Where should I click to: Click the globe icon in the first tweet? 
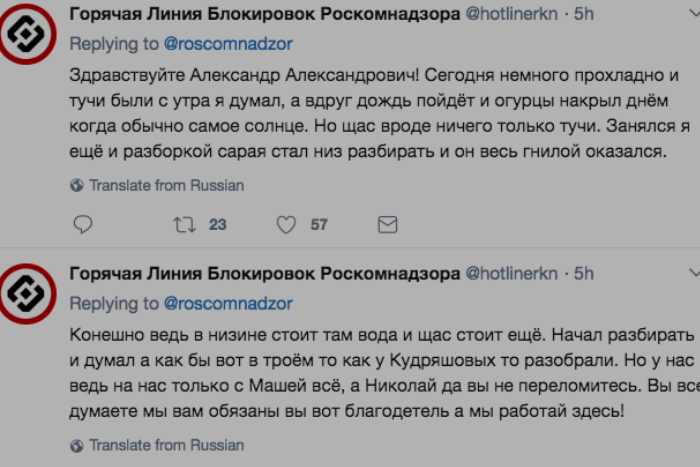[77, 186]
